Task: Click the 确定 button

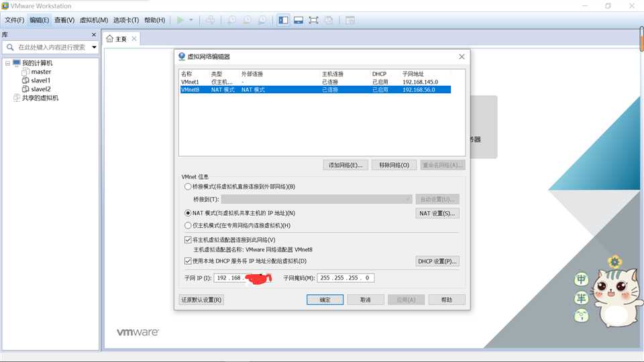Action: click(325, 300)
